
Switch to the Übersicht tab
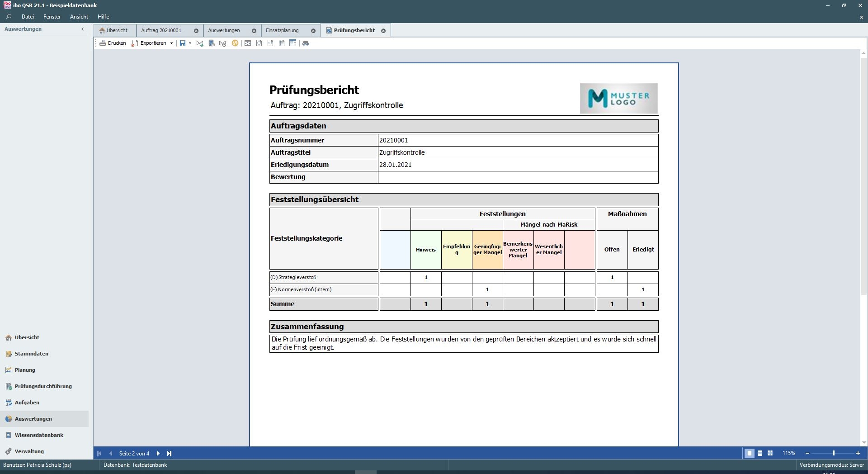pos(114,30)
